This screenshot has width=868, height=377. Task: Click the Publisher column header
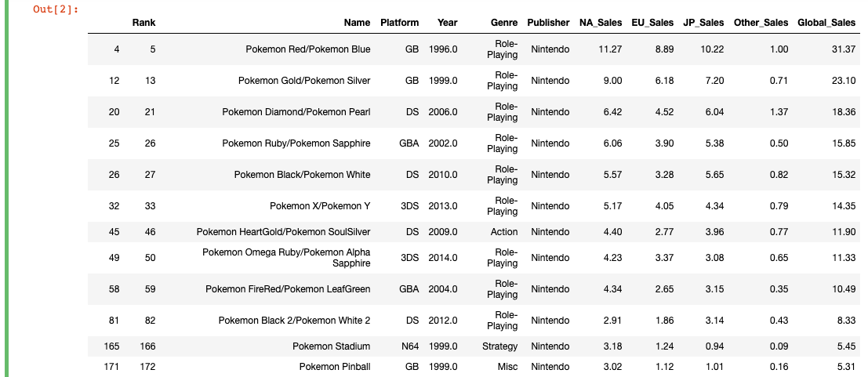tap(548, 23)
